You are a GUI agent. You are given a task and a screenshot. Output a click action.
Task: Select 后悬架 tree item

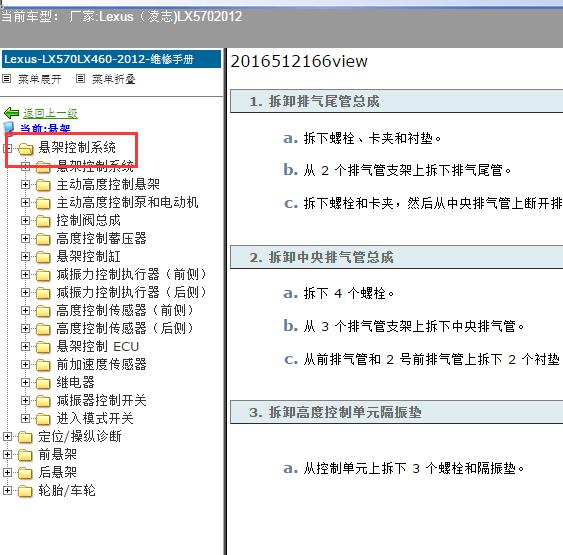point(58,472)
